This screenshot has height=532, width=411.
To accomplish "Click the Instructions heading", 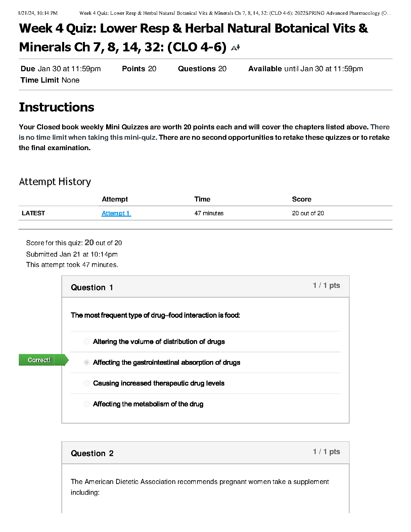I will 56,107.
